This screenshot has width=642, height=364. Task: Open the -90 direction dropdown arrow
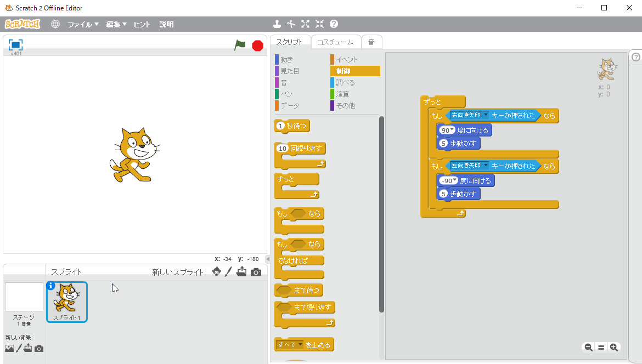[454, 180]
